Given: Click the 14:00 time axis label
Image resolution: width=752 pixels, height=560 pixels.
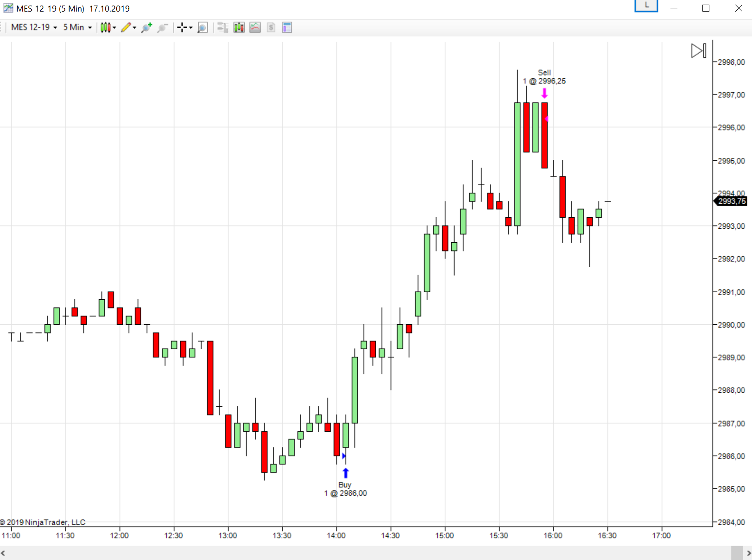Looking at the screenshot, I should point(336,535).
